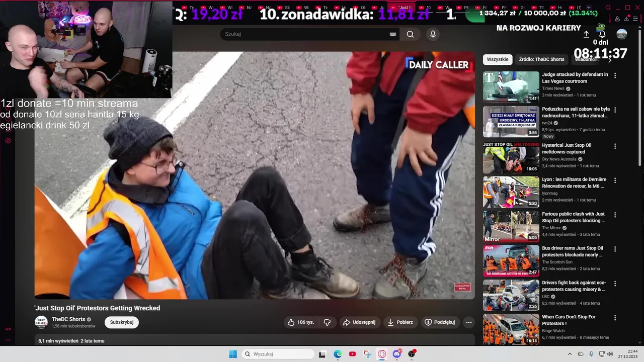Open volume control in system tray

[610, 354]
